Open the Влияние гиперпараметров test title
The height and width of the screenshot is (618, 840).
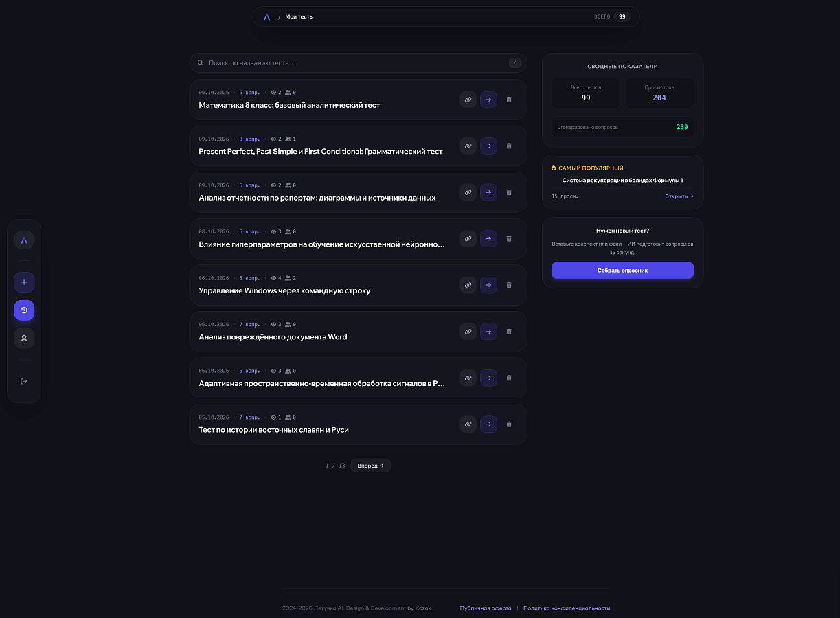pyautogui.click(x=322, y=244)
